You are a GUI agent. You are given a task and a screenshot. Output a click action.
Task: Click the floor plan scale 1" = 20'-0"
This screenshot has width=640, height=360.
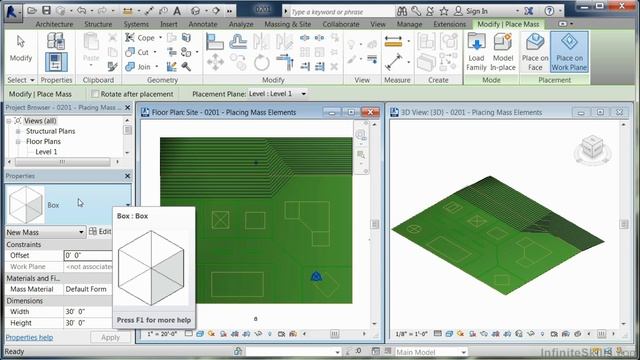[162, 334]
